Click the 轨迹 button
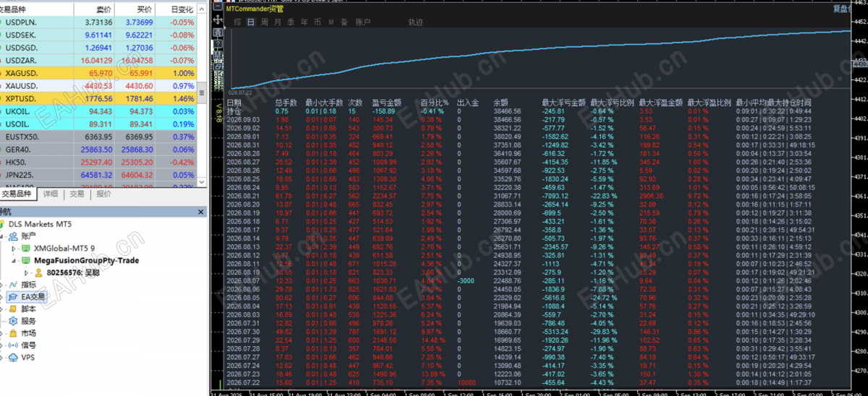Screen dimensions: 868x396 click(x=416, y=22)
